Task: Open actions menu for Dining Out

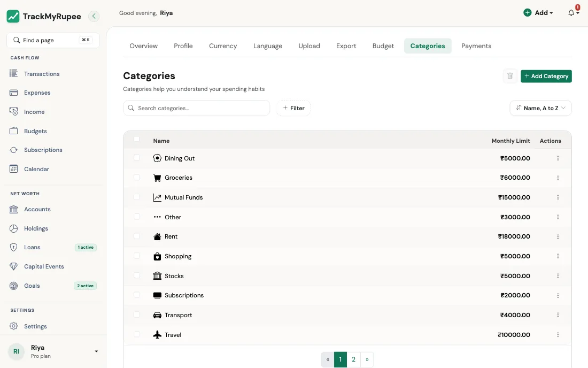Action: click(x=558, y=158)
